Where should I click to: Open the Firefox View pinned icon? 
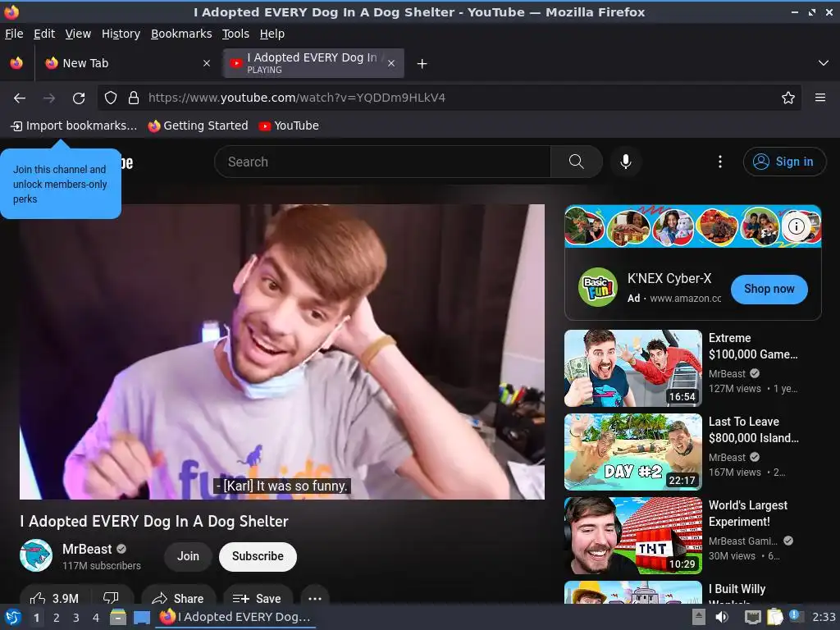click(x=16, y=63)
